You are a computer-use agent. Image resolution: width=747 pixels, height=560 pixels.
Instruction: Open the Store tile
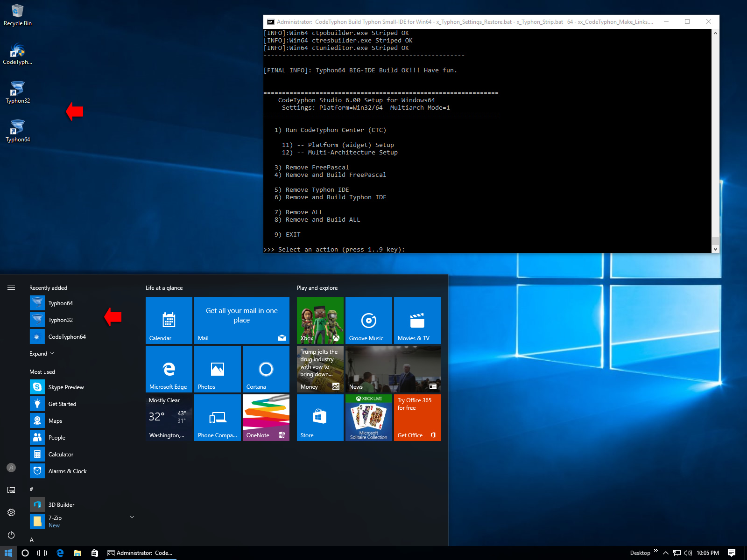320,418
